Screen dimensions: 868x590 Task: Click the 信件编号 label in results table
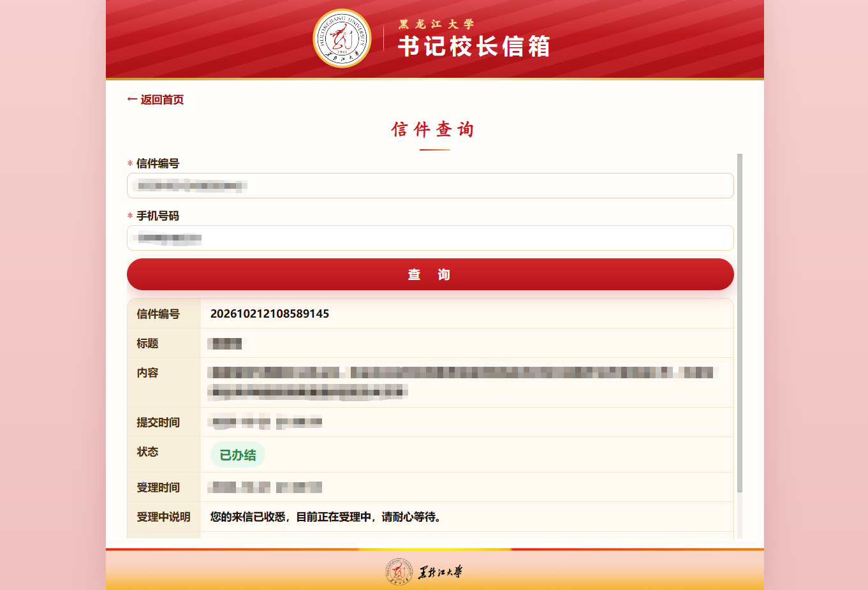click(x=158, y=314)
